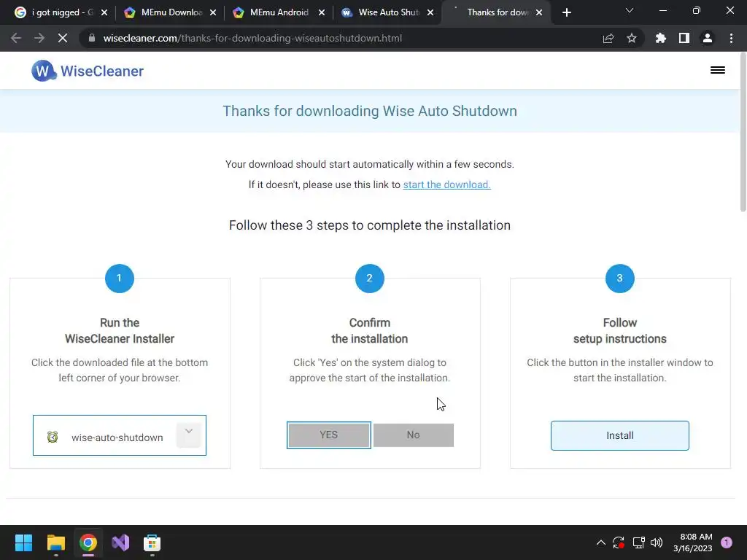Open the notification badge showing 1
The width and height of the screenshot is (747, 560).
(727, 542)
